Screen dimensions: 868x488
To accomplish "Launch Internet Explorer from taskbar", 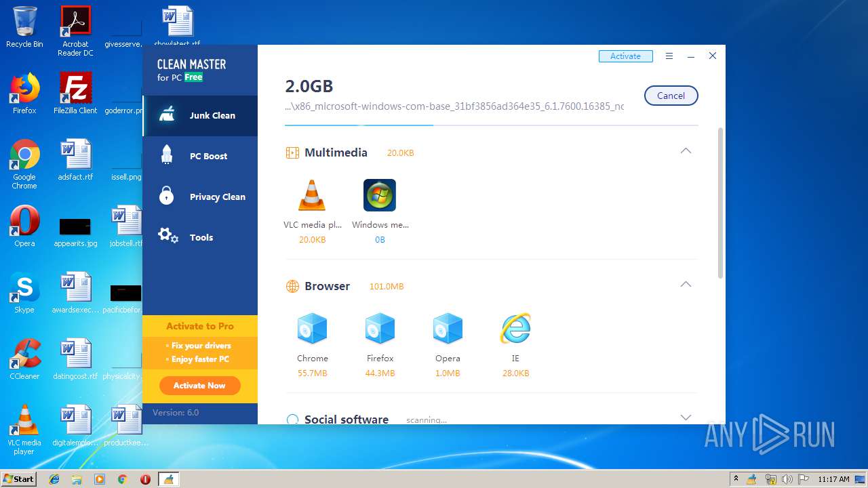I will click(x=54, y=479).
